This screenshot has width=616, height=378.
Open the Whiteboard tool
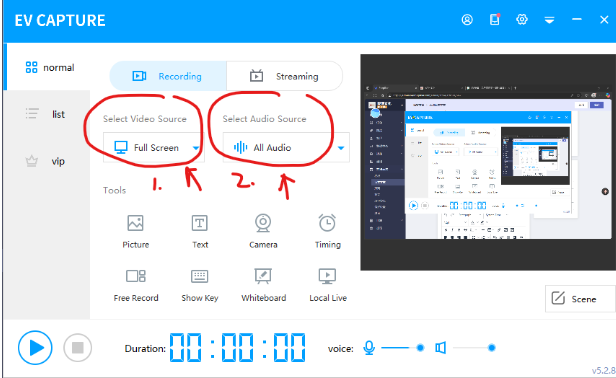[263, 285]
